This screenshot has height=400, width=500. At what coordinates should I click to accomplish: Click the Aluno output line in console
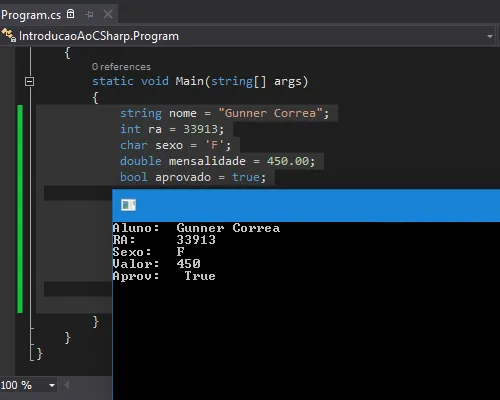(196, 228)
